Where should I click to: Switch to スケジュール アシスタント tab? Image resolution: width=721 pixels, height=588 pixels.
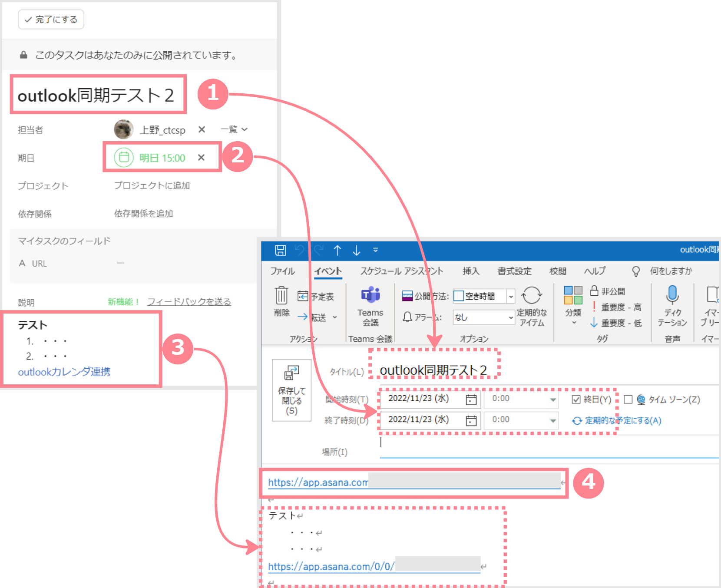402,271
